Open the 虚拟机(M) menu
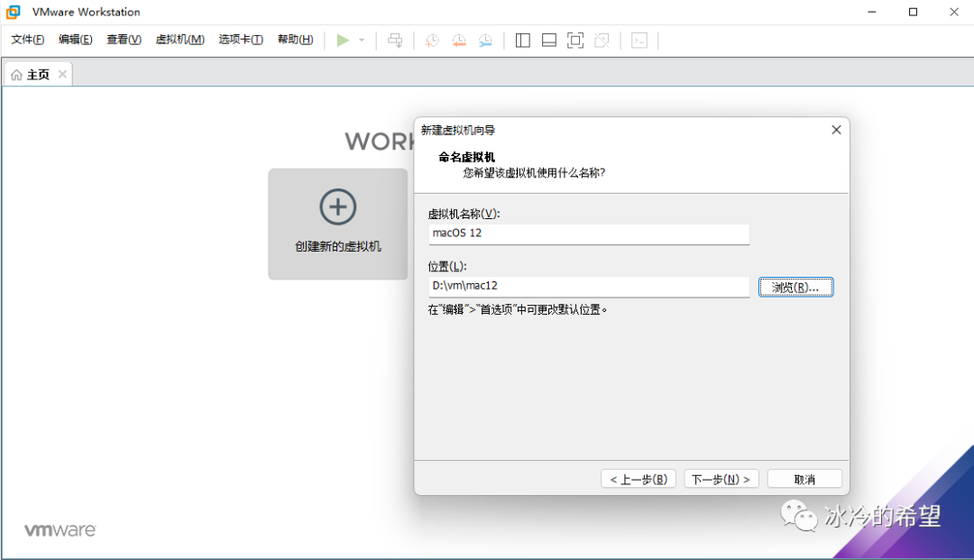The width and height of the screenshot is (974, 560). click(x=179, y=40)
